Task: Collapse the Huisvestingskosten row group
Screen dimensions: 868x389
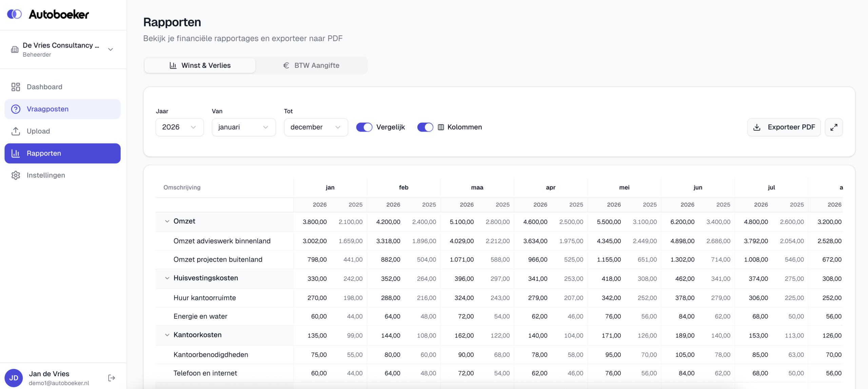Action: (x=167, y=278)
